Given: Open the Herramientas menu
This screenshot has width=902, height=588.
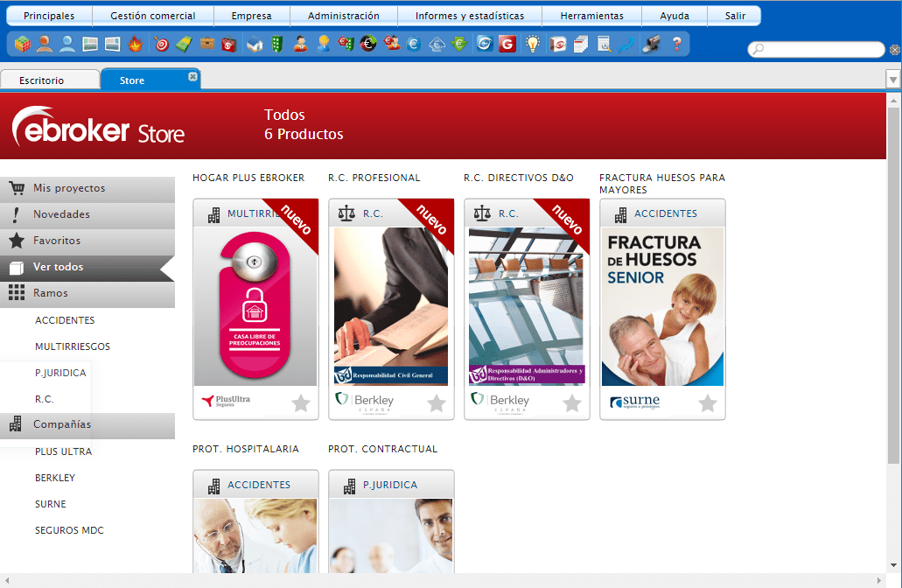Looking at the screenshot, I should [x=592, y=16].
